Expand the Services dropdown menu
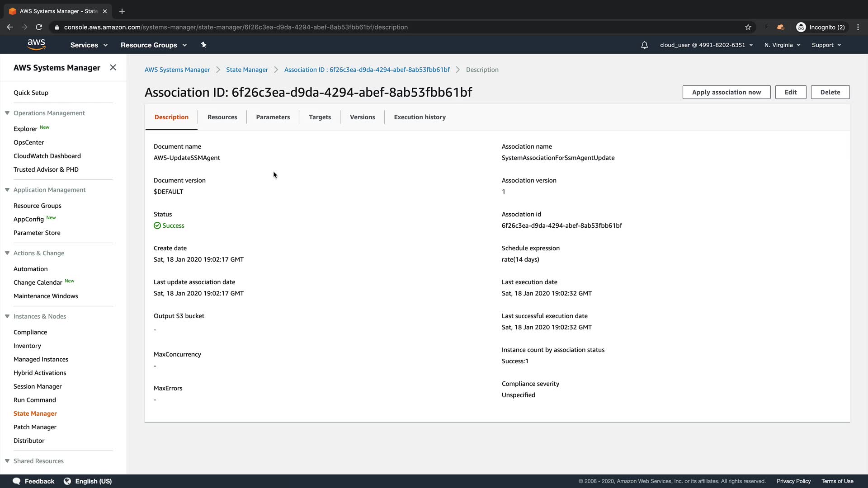This screenshot has height=488, width=868. (x=89, y=45)
